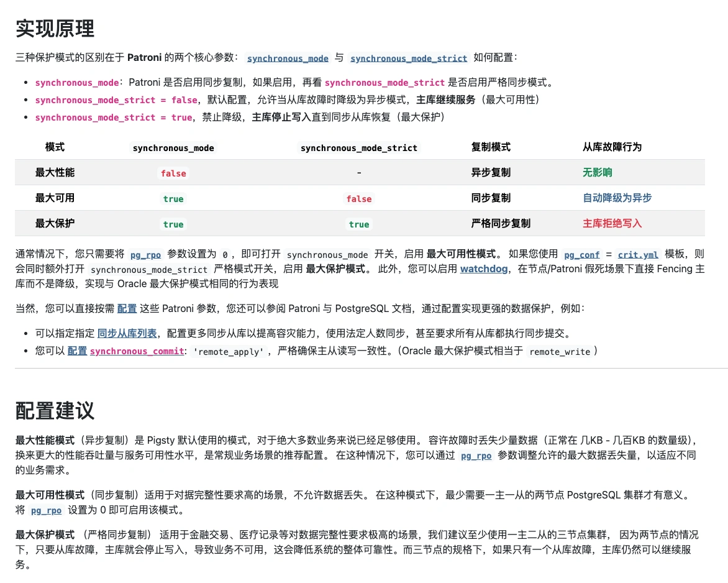Open the synchronous_mode parameter link
The image size is (728, 583).
pos(288,58)
